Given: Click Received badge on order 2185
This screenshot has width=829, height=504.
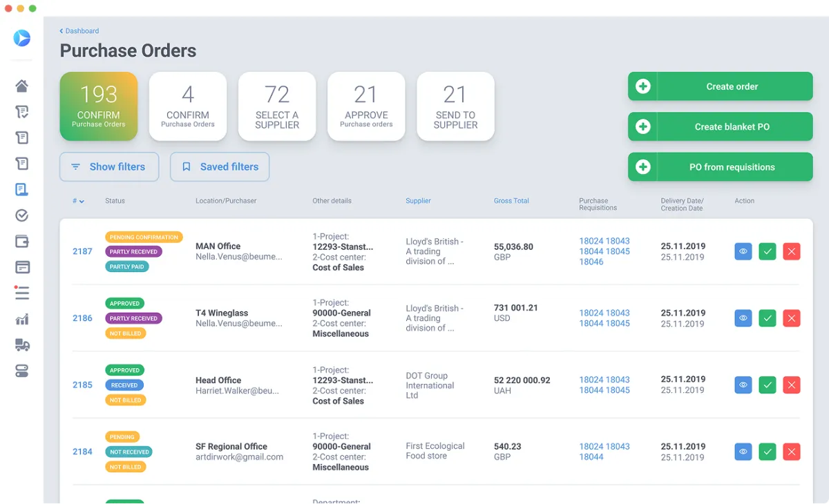Looking at the screenshot, I should click(x=124, y=385).
